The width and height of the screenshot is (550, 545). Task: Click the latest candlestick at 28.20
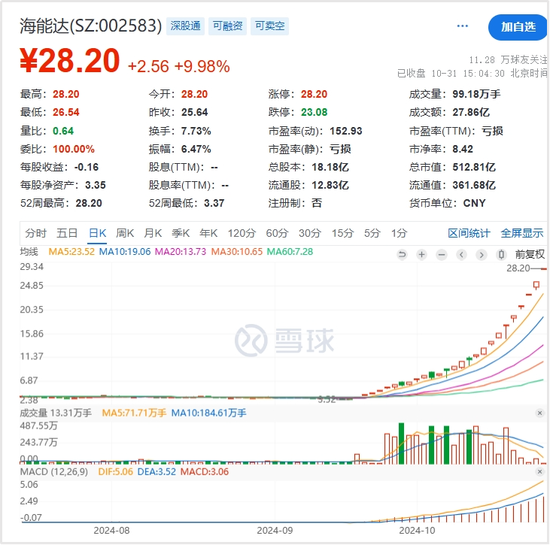544,269
